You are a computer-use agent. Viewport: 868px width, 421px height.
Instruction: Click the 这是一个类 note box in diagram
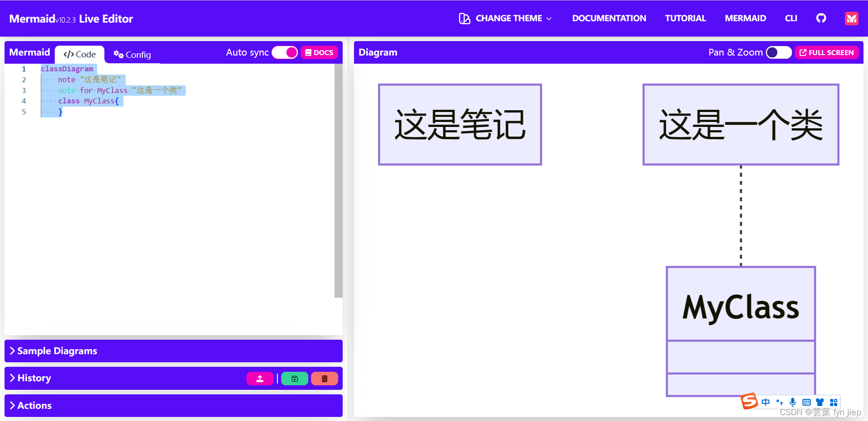coord(741,125)
